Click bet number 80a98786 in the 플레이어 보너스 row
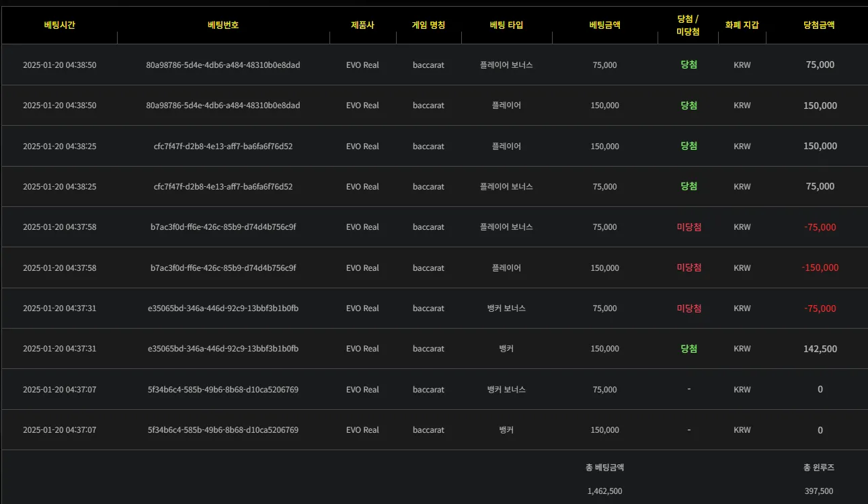 pos(223,65)
